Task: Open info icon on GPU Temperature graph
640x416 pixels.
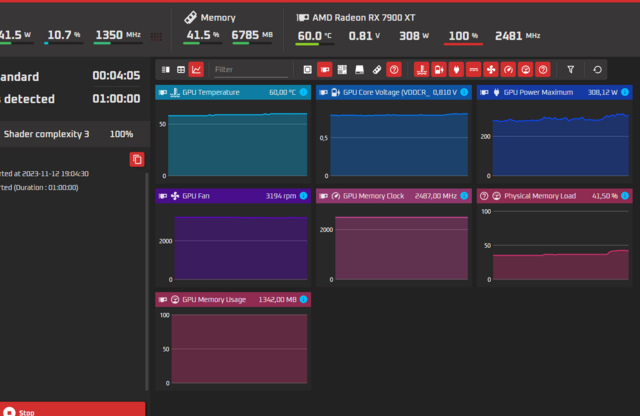Action: click(x=303, y=92)
